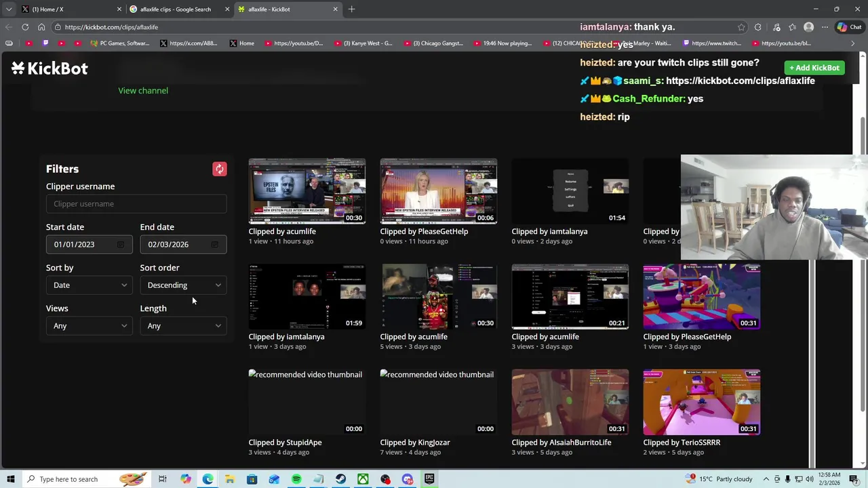Open tab search dropdown arrow
This screenshot has width=868, height=488.
click(8, 9)
